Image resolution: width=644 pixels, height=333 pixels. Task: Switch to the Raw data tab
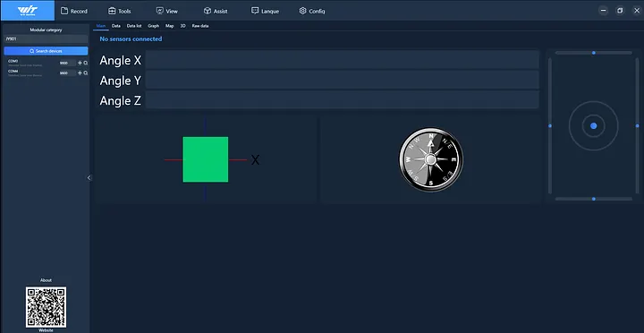[200, 26]
